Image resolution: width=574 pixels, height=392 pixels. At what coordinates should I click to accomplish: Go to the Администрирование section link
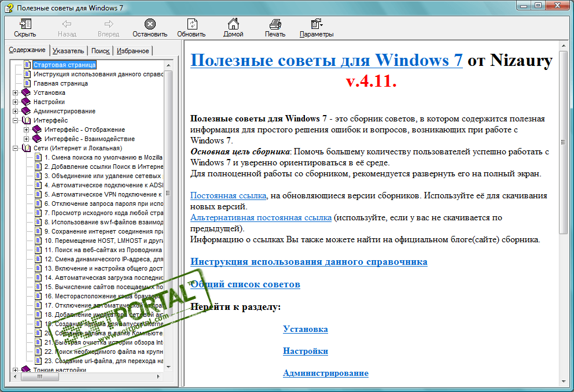[325, 373]
